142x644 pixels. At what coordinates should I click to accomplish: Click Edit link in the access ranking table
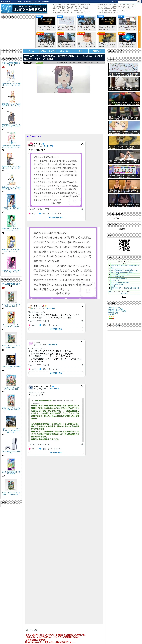(110, 291)
